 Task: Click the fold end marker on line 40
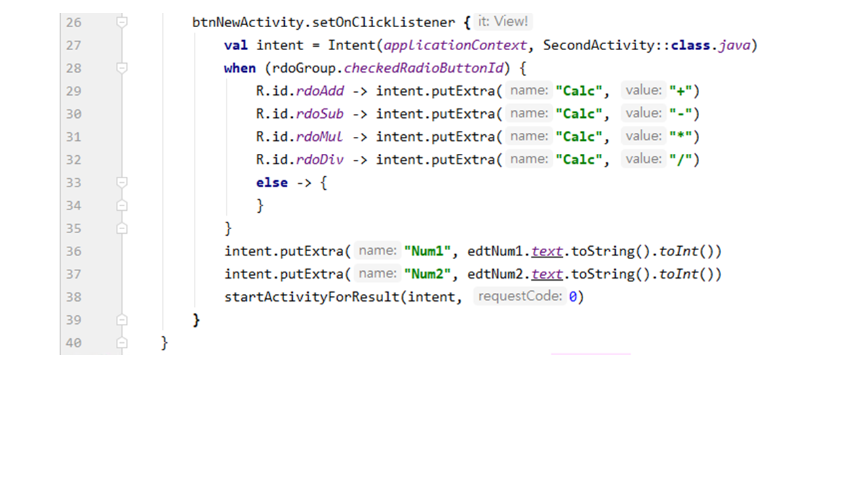[x=122, y=343]
